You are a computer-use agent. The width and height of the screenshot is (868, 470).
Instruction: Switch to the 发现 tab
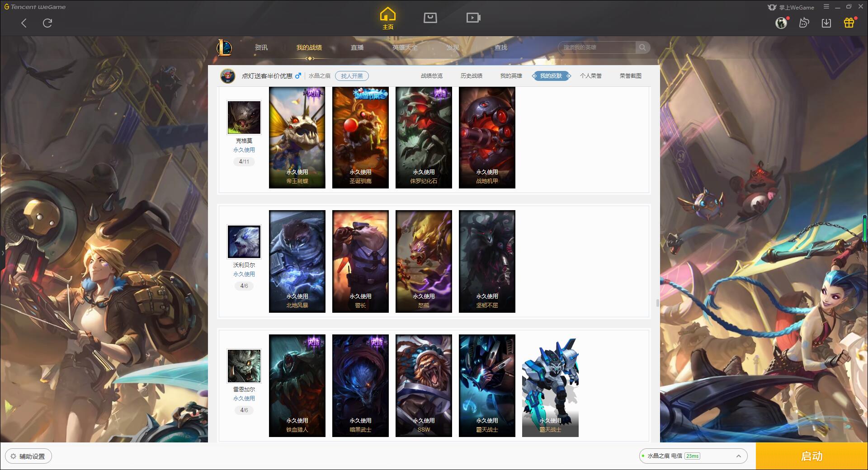[x=453, y=47]
